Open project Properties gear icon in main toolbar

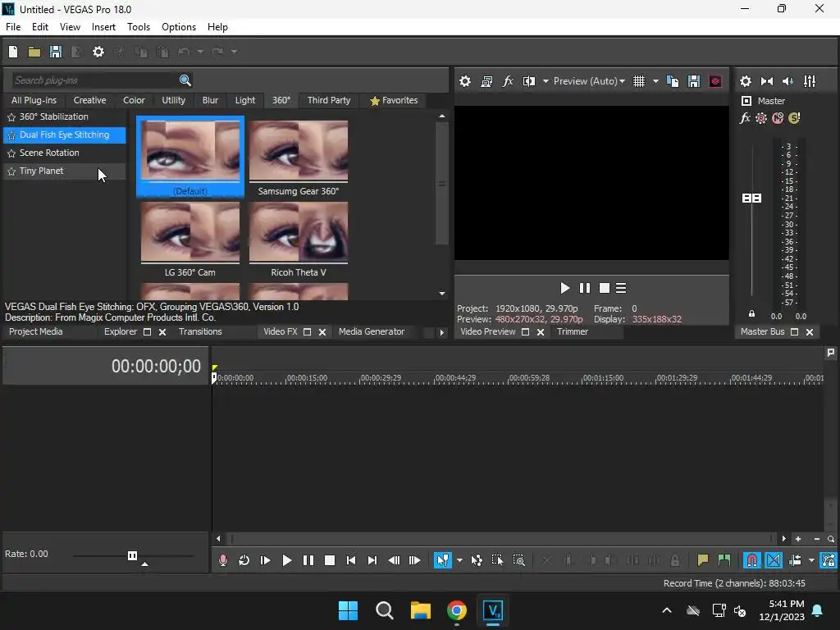[x=98, y=52]
